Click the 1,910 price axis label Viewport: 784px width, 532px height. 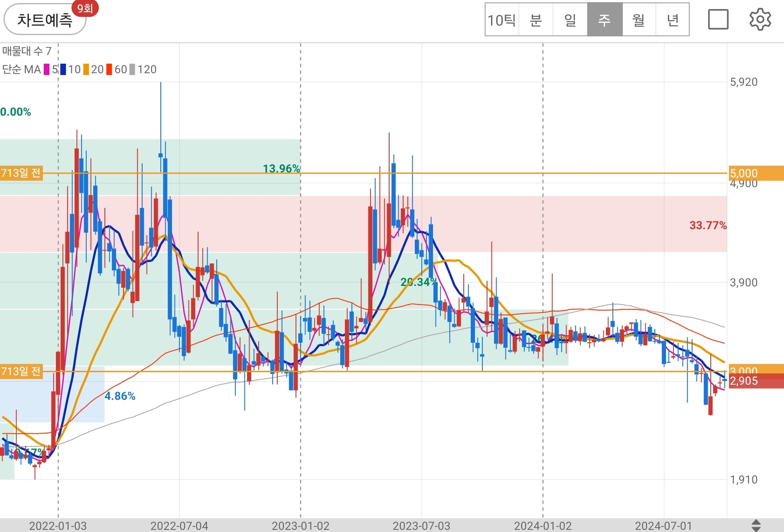coord(744,480)
